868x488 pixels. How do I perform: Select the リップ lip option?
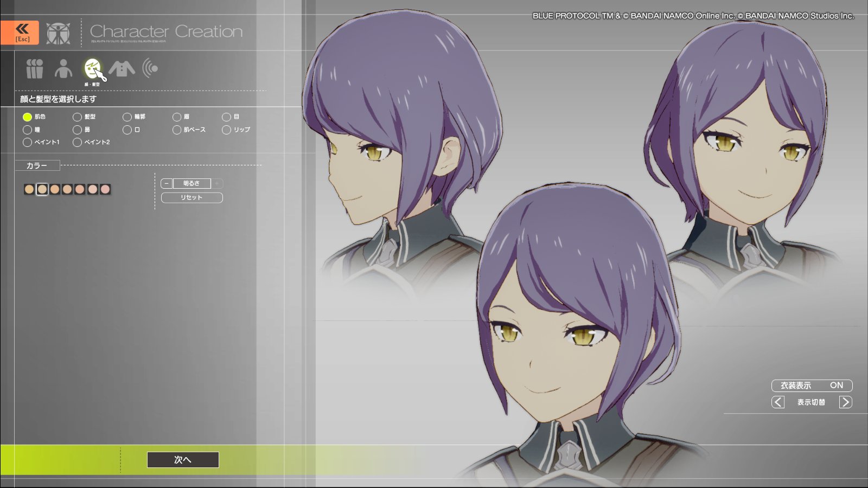(x=237, y=130)
